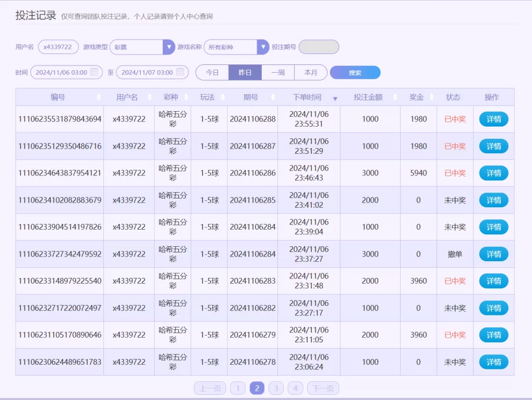532x400 pixels.
Task: Click order number 11106235129350486716
Action: click(60, 146)
